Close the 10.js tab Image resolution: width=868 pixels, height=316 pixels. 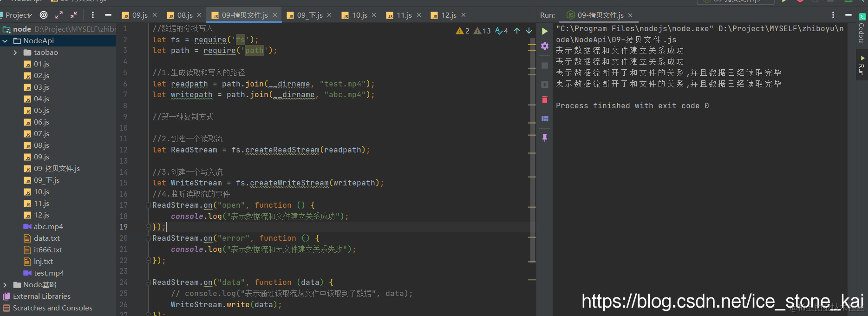[374, 15]
